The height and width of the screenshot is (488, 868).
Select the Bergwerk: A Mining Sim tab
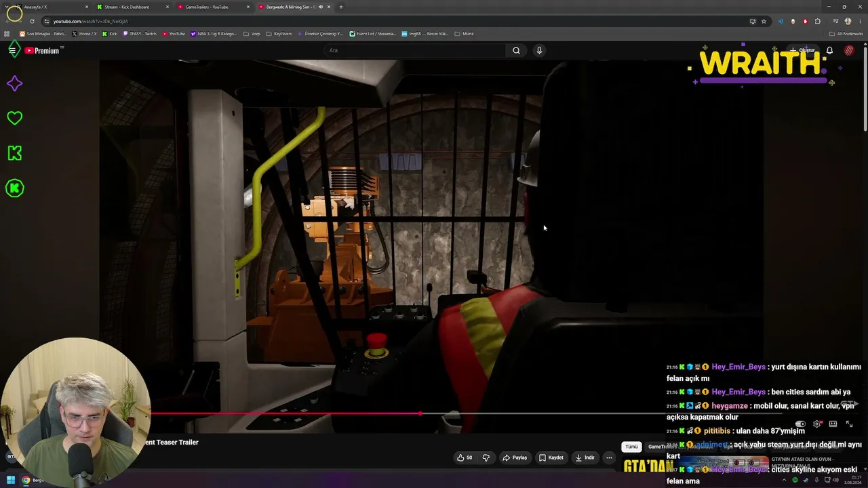coord(294,7)
